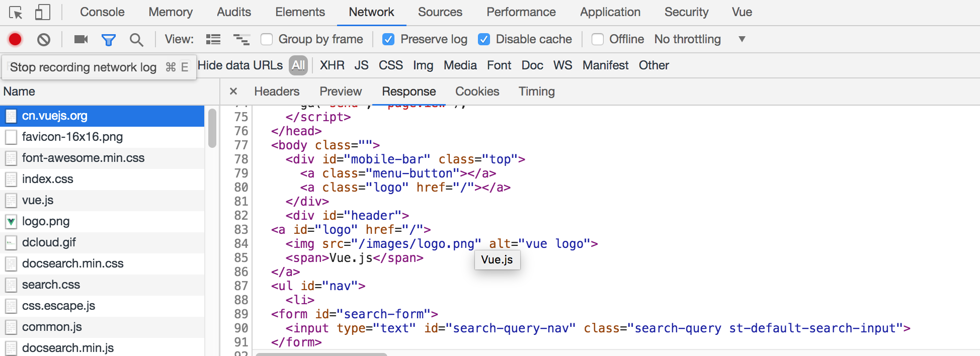Screen dimensions: 980x356
Task: Enable the Offline checkbox
Action: coord(598,39)
